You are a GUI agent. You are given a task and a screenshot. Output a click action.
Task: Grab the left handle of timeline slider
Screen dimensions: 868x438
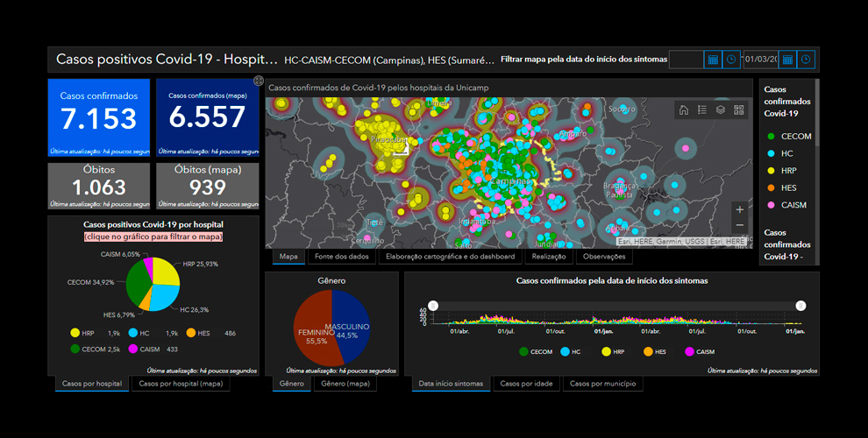click(x=431, y=305)
